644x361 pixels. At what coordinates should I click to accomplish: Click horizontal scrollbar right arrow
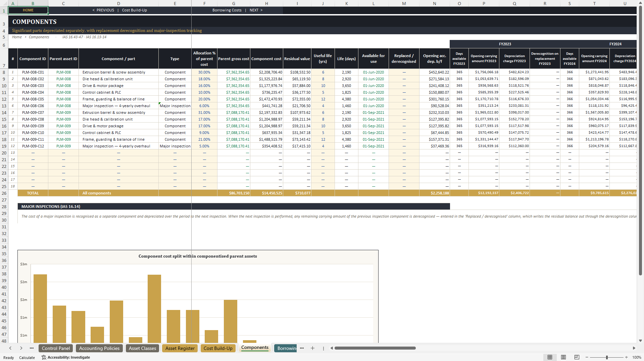pyautogui.click(x=634, y=348)
